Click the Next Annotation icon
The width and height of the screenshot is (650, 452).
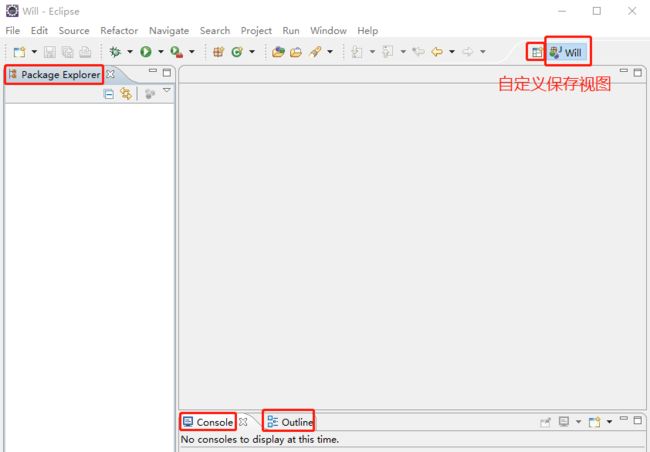point(357,52)
